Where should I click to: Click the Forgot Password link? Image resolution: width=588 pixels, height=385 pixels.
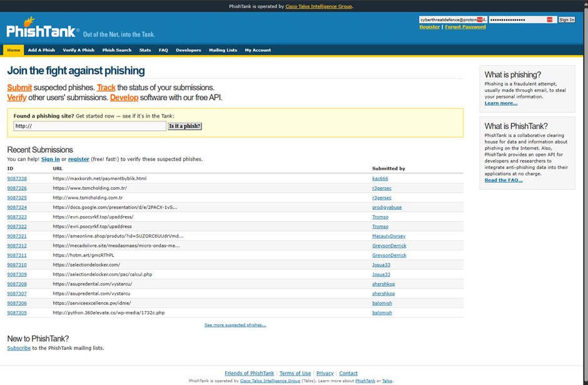click(465, 27)
